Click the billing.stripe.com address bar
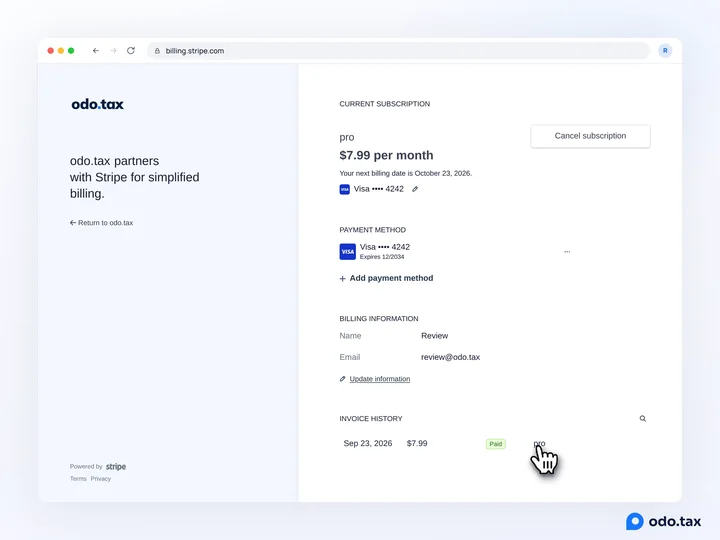This screenshot has height=540, width=720. pos(398,51)
